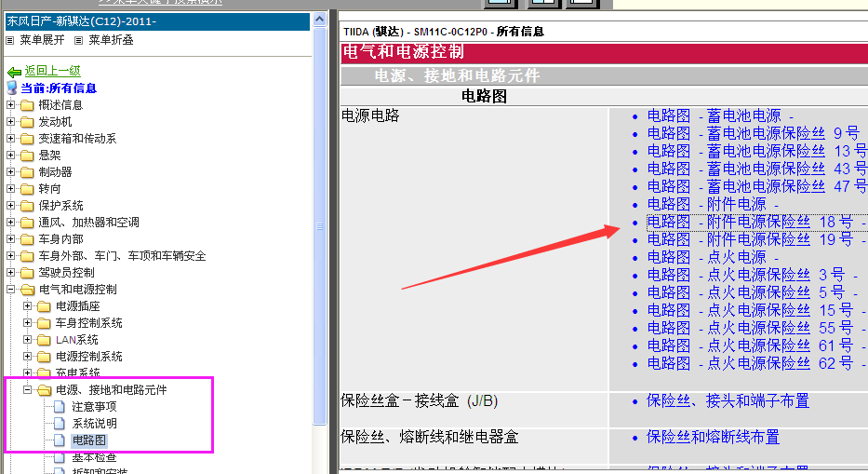Click the 车身控制系统 folder icon
Image resolution: width=868 pixels, height=474 pixels.
[45, 323]
